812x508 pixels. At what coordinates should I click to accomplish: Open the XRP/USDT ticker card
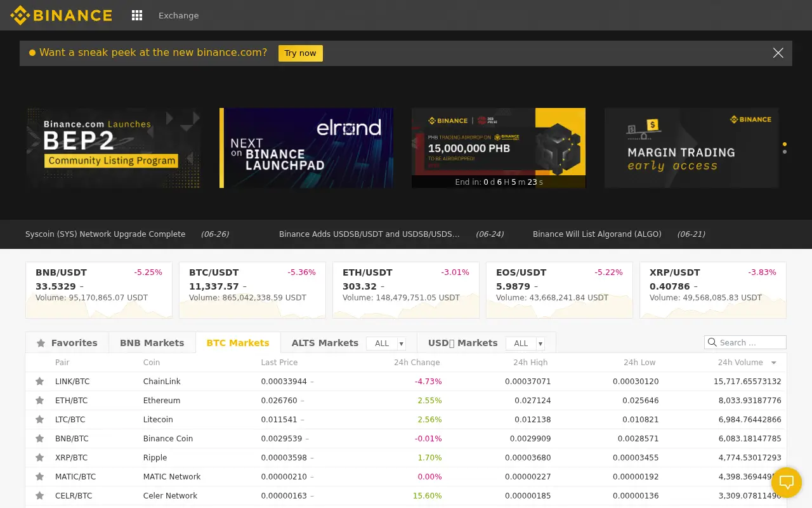click(x=713, y=290)
